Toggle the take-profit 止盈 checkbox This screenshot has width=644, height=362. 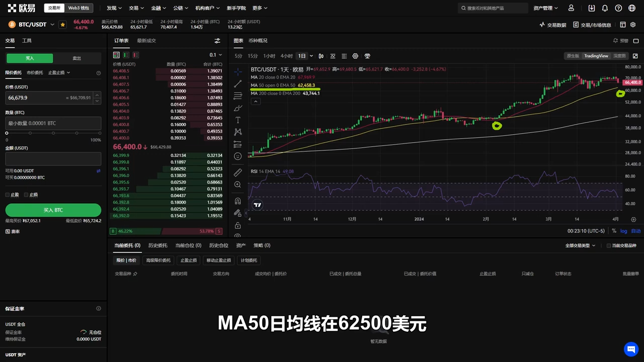tap(8, 195)
